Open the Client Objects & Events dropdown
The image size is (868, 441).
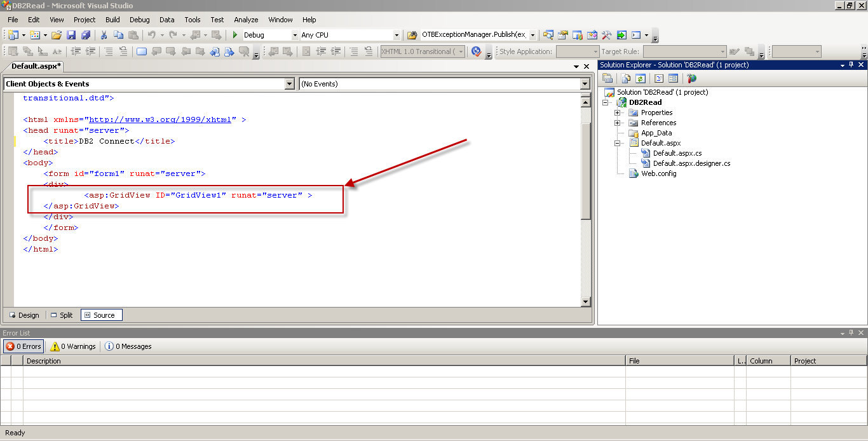pos(290,84)
